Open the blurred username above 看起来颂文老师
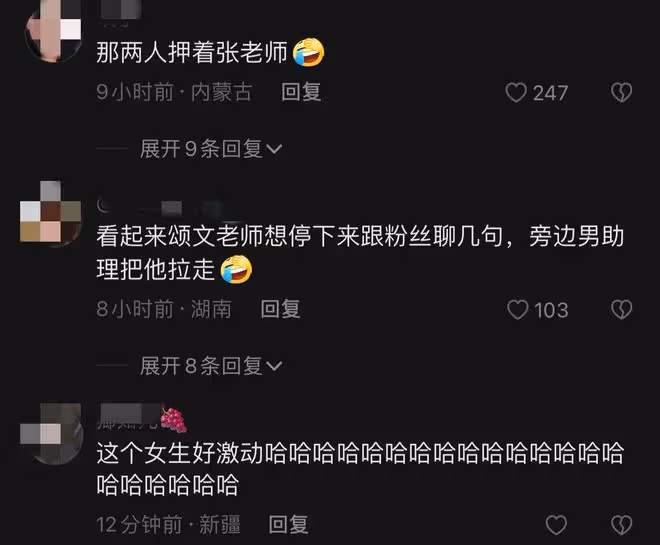This screenshot has height=545, width=660. click(x=160, y=207)
